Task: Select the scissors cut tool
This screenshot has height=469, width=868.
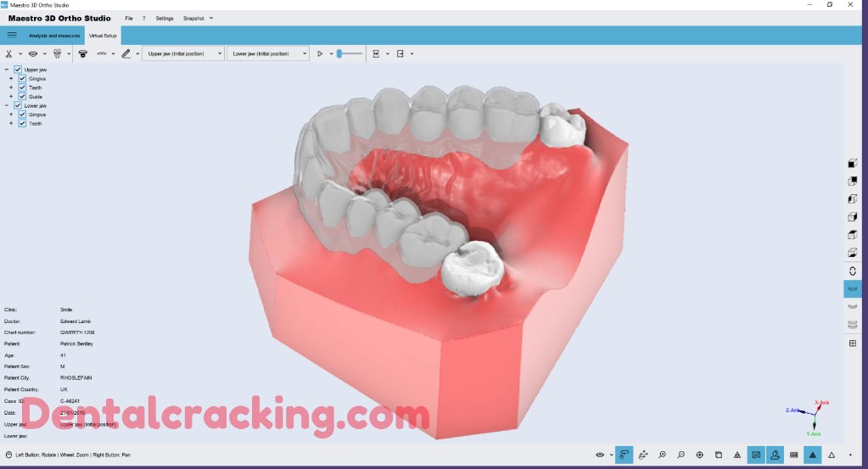Action: tap(9, 53)
